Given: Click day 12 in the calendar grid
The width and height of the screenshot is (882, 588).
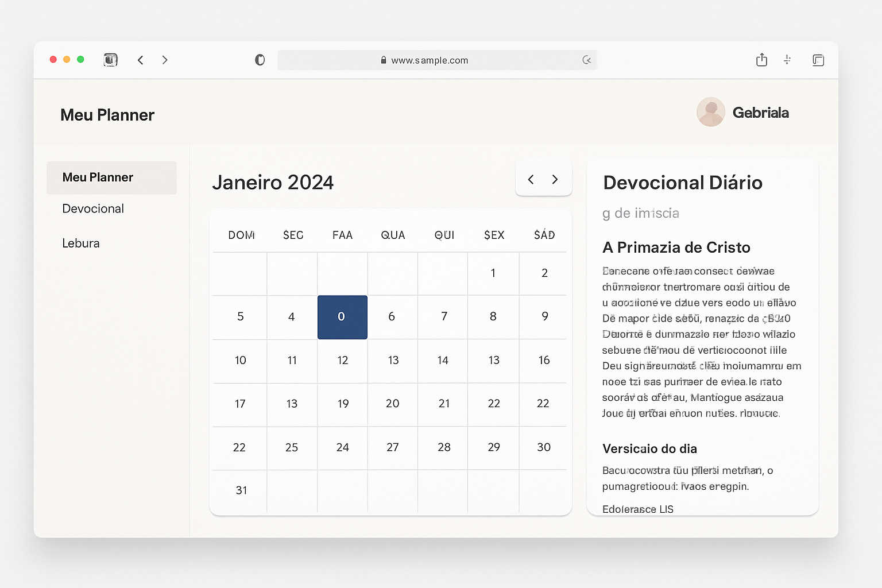Looking at the screenshot, I should (x=342, y=361).
